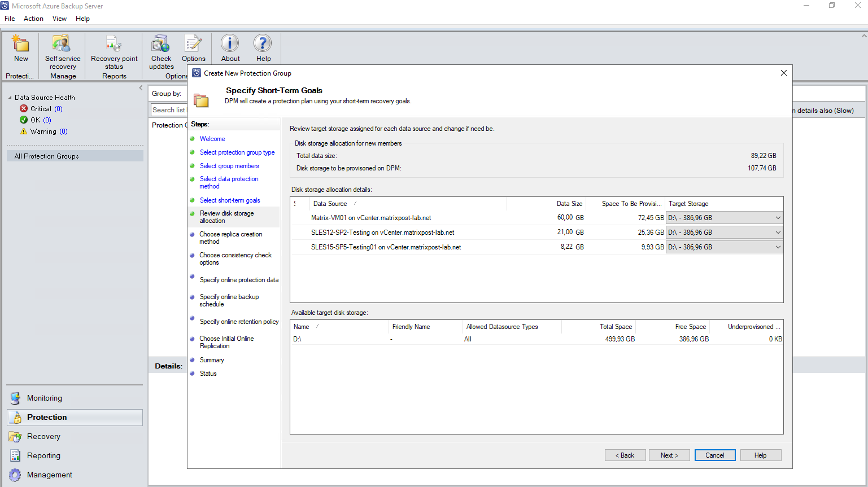
Task: Open the Recovery workspace
Action: pyautogui.click(x=75, y=436)
